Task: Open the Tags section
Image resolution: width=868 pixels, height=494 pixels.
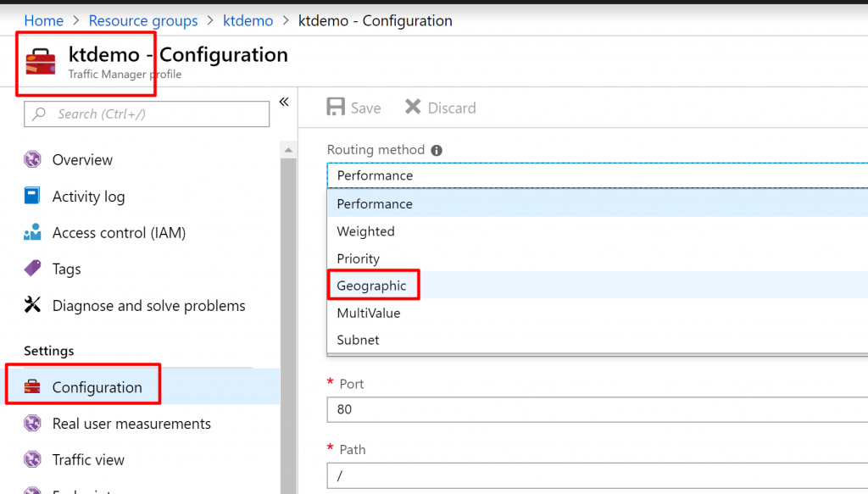Action: [66, 269]
